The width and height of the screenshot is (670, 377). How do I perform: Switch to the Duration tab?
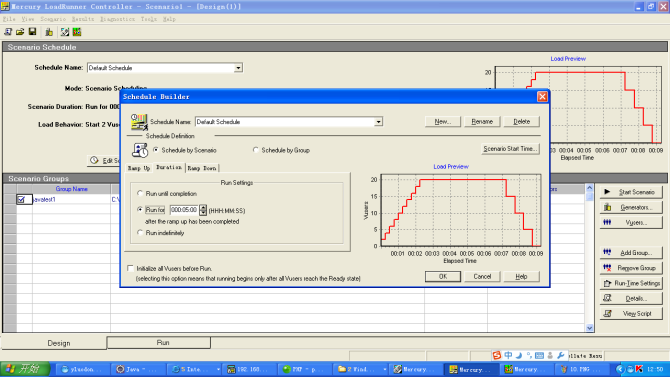coord(169,168)
